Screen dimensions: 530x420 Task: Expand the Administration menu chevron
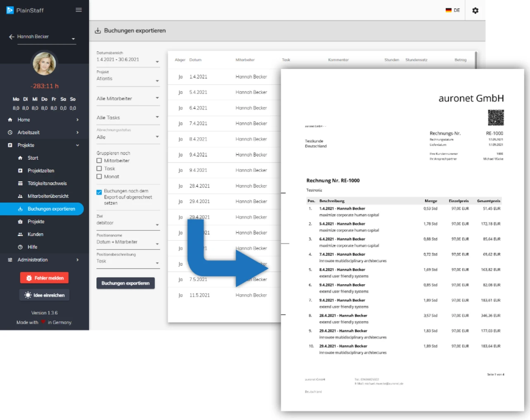tap(78, 260)
